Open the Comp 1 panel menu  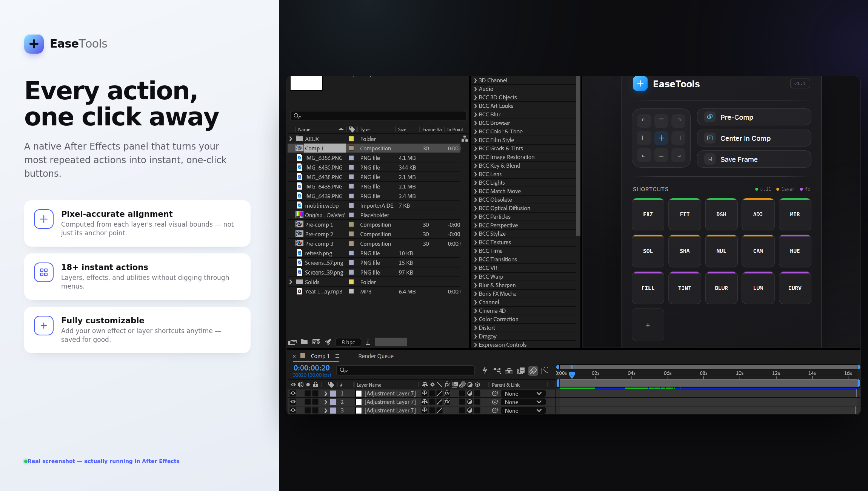click(337, 356)
